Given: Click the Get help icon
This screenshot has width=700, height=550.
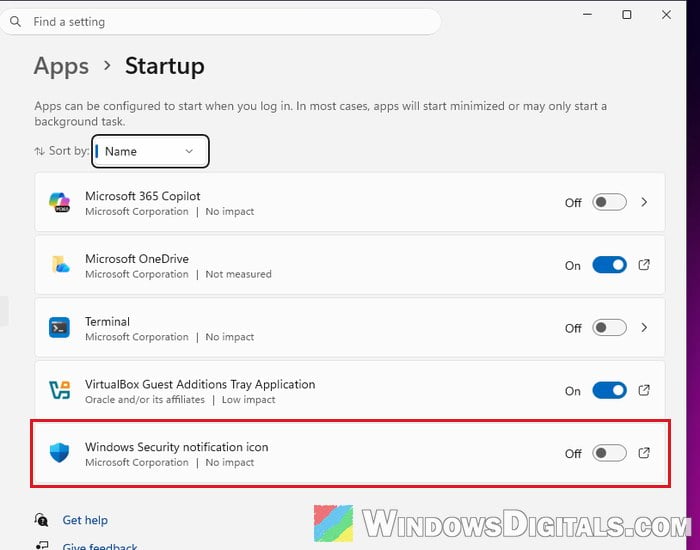Looking at the screenshot, I should click(x=42, y=520).
